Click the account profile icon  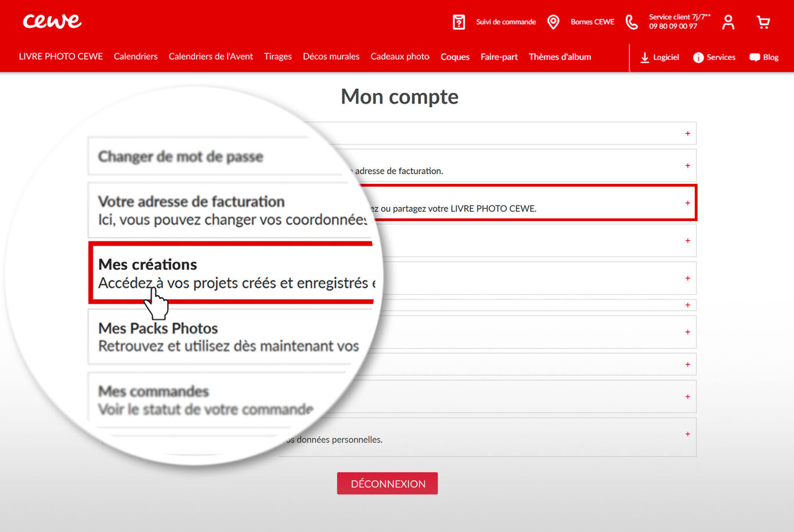[x=728, y=21]
